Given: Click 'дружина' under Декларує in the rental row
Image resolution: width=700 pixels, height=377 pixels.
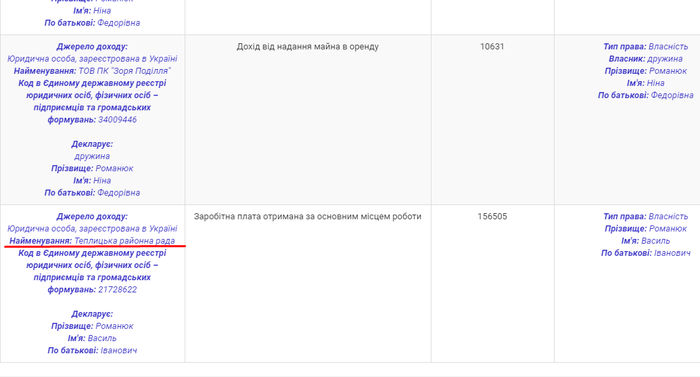Looking at the screenshot, I should coord(92,156).
